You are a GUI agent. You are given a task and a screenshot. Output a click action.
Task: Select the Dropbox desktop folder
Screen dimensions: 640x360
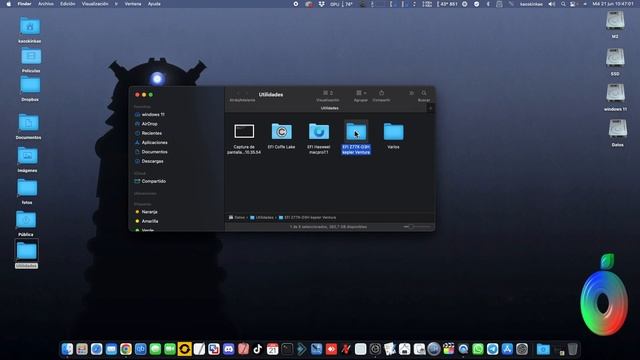click(x=30, y=85)
